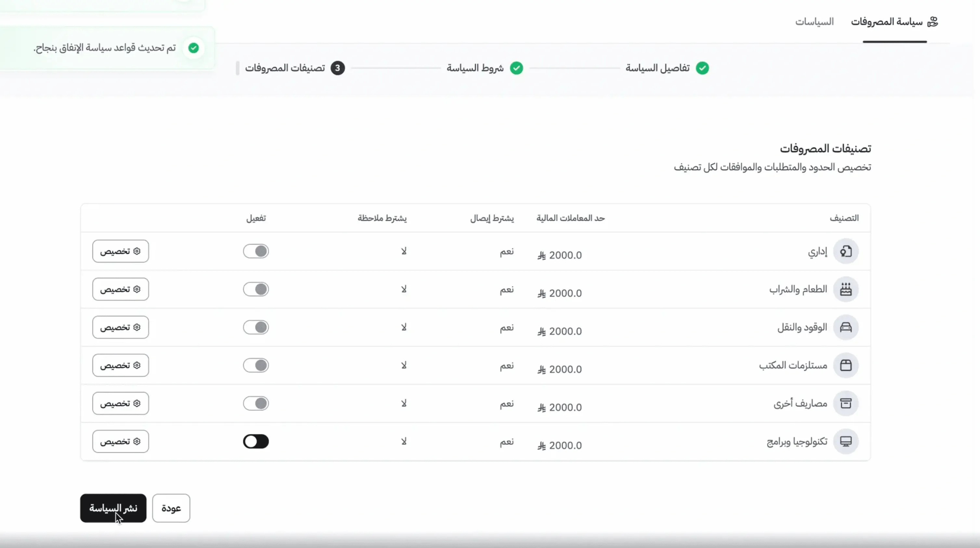Enable the تفعيل toggle for إداري row
980x548 pixels.
pyautogui.click(x=256, y=251)
